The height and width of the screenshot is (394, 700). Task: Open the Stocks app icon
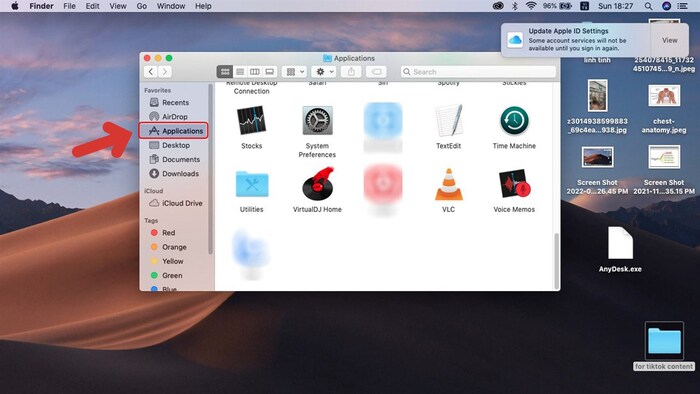[x=251, y=120]
